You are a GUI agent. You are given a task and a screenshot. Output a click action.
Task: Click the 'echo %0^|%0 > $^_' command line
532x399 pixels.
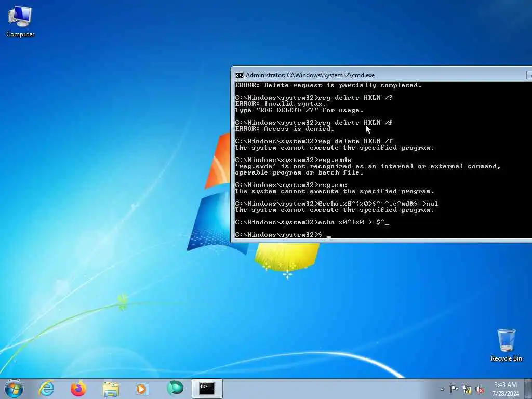312,222
